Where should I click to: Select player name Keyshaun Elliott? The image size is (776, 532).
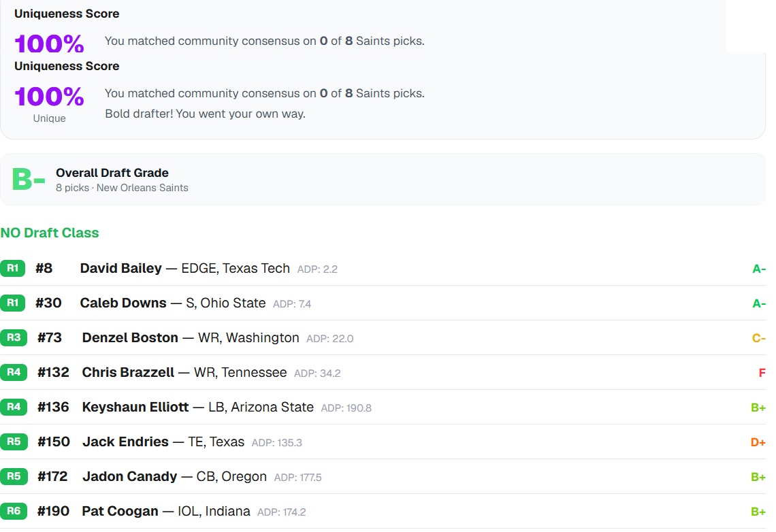pyautogui.click(x=135, y=406)
